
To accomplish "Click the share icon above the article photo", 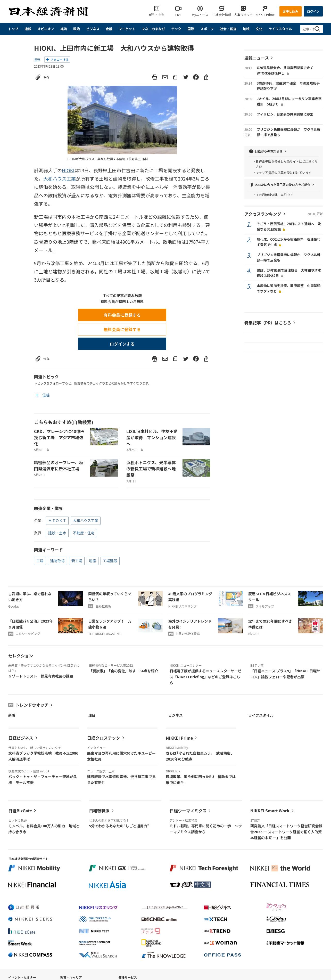I will [206, 77].
